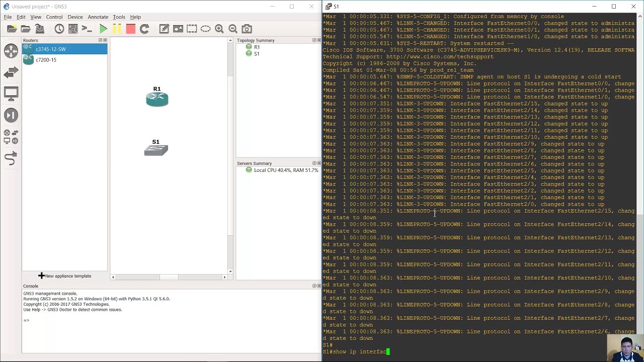Viewport: 644px width, 362px height.
Task: Open the Help menu
Action: tap(135, 17)
